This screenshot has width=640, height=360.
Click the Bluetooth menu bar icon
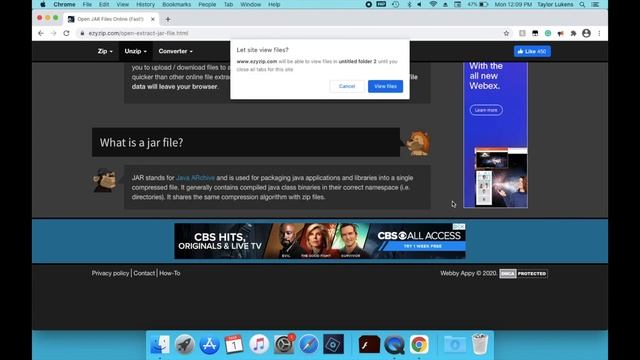click(x=409, y=4)
